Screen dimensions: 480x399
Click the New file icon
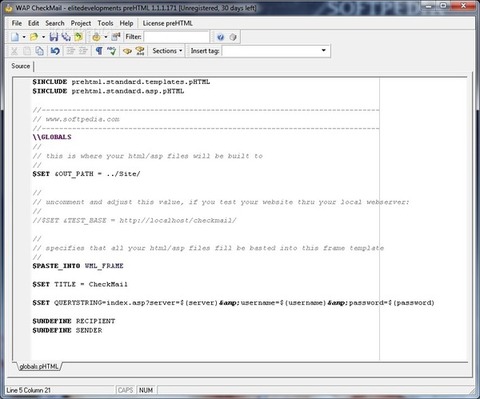[x=15, y=37]
